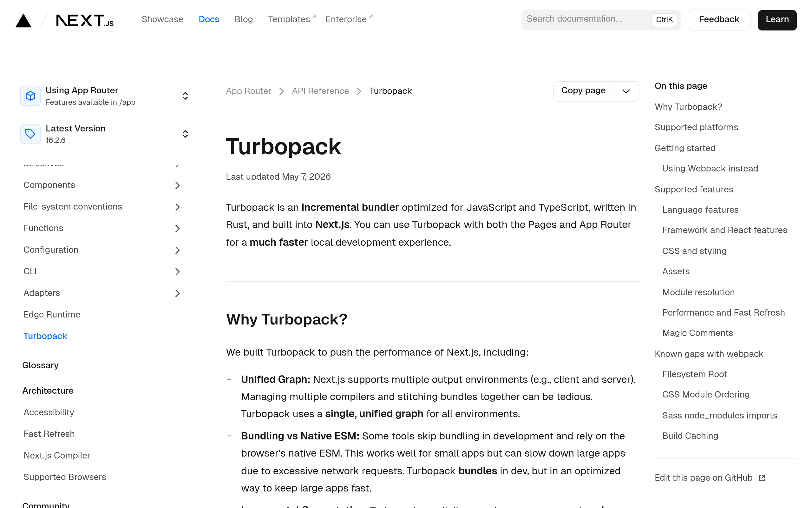Jump to Framework and React features
Screen dimensions: 812x508
(724, 230)
